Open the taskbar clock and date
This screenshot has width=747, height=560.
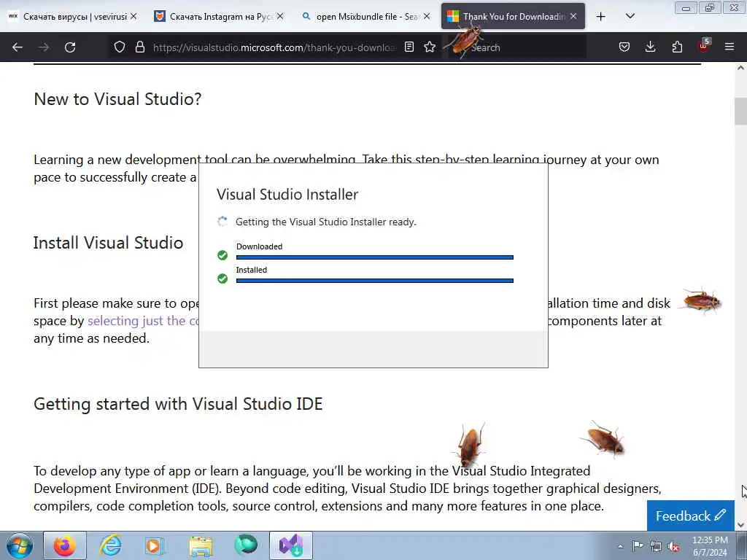tap(710, 546)
